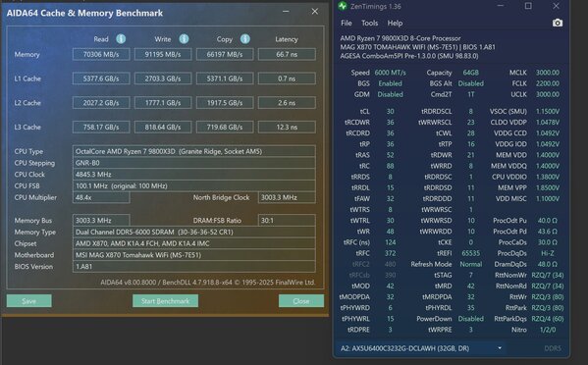Click the tRC value 88
The image size is (588, 365).
390,166
